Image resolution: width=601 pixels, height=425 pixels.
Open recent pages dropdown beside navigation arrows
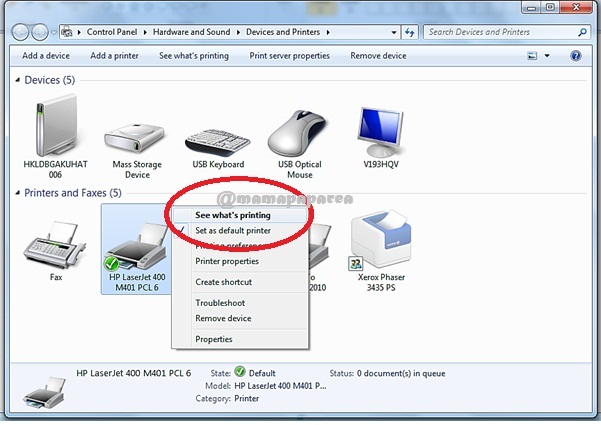click(x=53, y=32)
